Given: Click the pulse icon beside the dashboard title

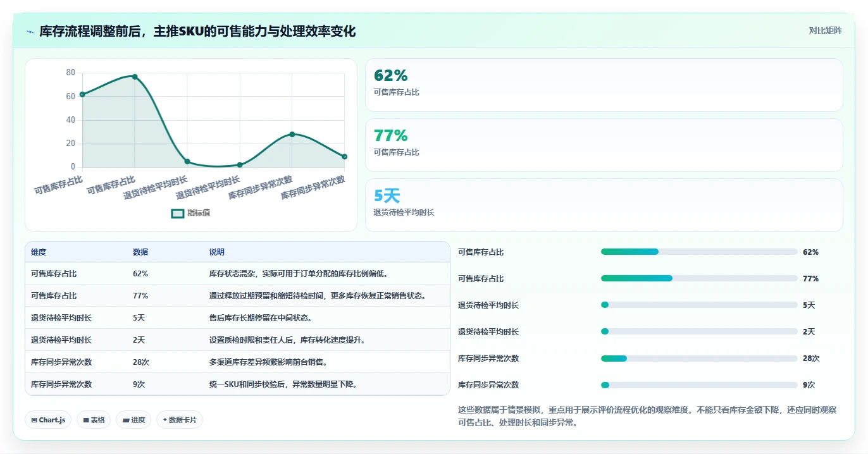Looking at the screenshot, I should point(30,31).
